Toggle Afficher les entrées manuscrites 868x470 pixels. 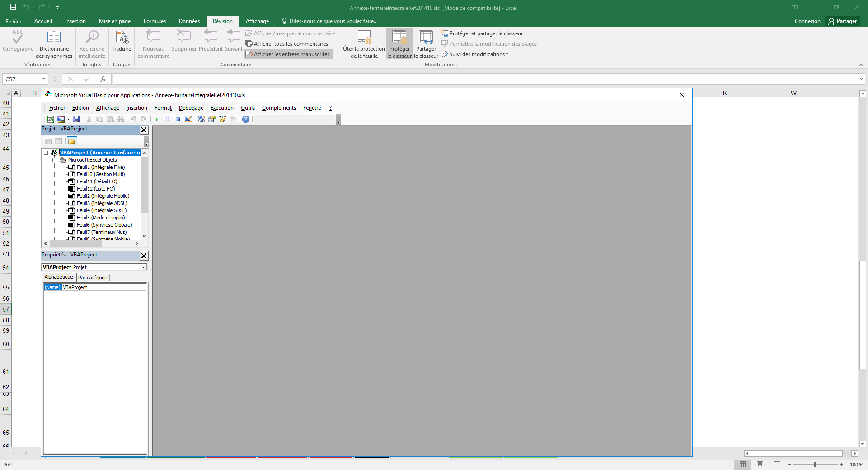(x=289, y=54)
